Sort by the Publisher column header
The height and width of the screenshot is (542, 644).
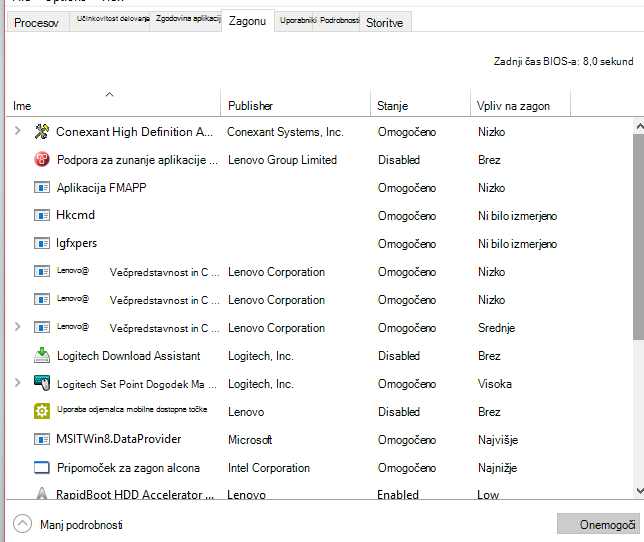(295, 103)
